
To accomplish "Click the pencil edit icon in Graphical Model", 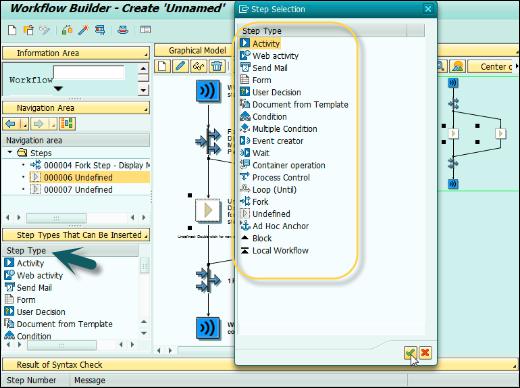I will (180, 66).
